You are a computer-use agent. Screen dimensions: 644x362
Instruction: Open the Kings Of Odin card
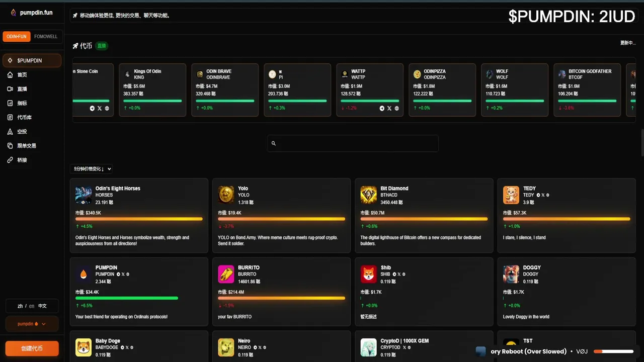point(152,90)
